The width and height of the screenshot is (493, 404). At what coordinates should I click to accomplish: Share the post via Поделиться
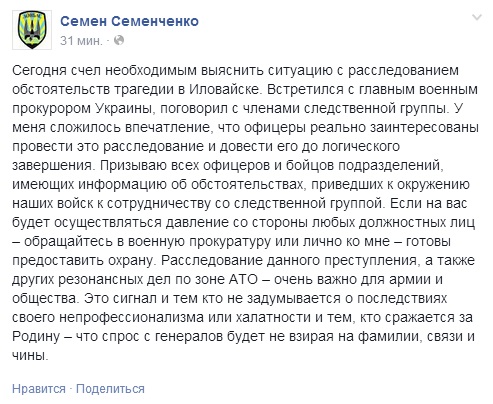(x=110, y=389)
